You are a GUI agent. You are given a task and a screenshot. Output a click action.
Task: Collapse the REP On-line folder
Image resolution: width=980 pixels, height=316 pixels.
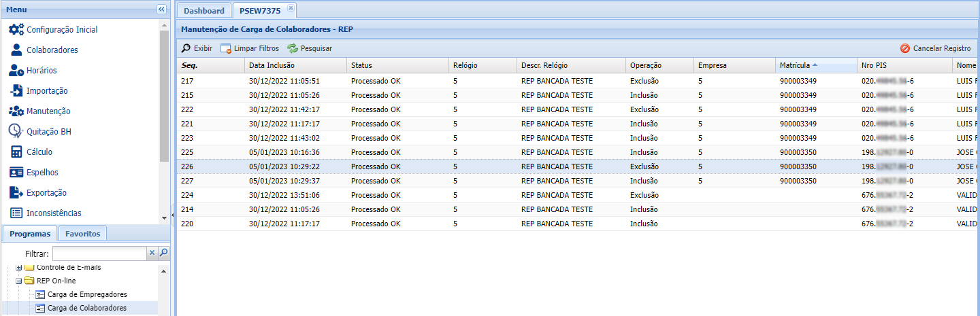19,281
